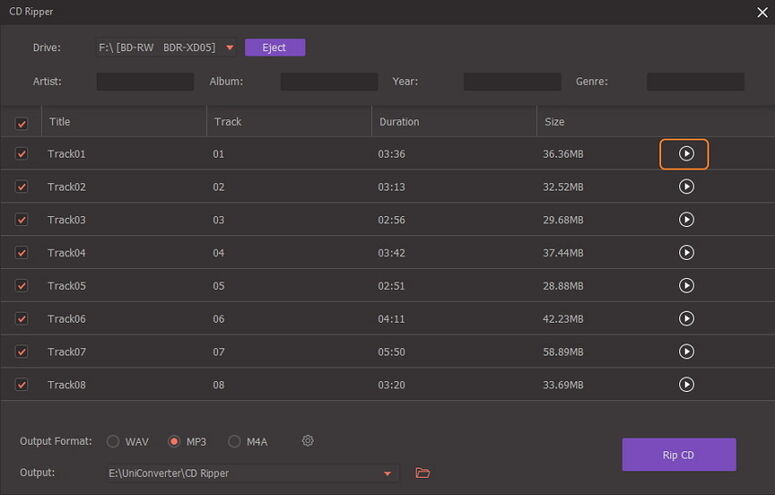The image size is (775, 495).
Task: Start ripping with Rip CD button
Action: (679, 454)
